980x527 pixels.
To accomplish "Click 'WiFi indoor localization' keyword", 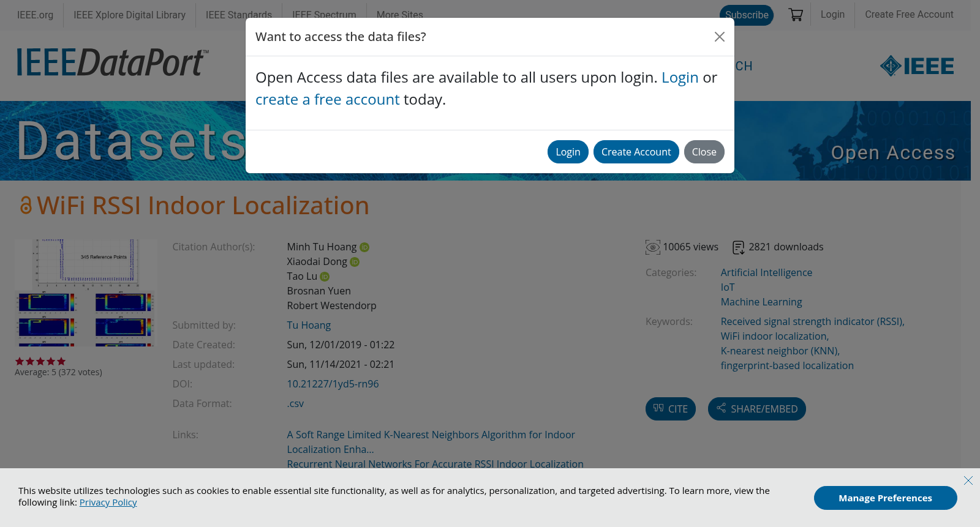I will click(774, 337).
